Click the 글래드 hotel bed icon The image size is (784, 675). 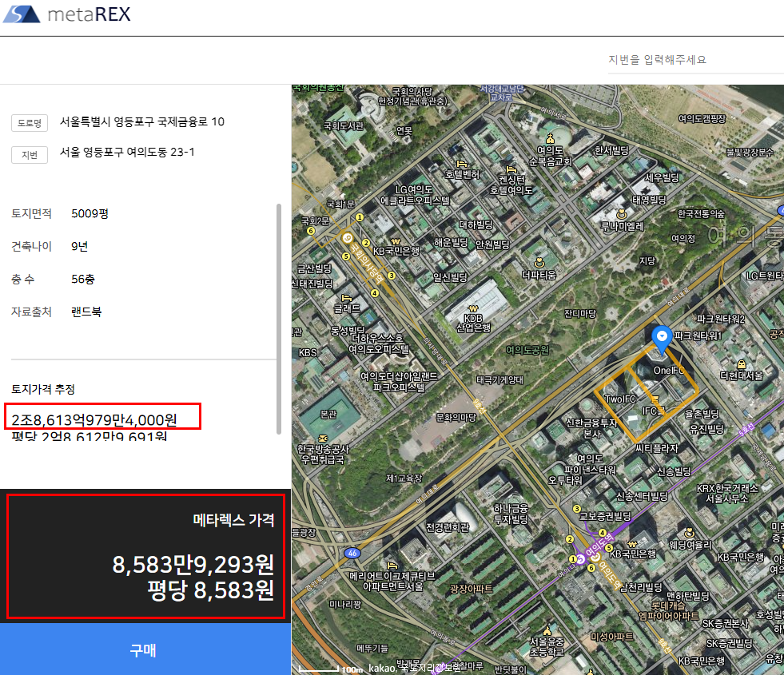coord(347,298)
